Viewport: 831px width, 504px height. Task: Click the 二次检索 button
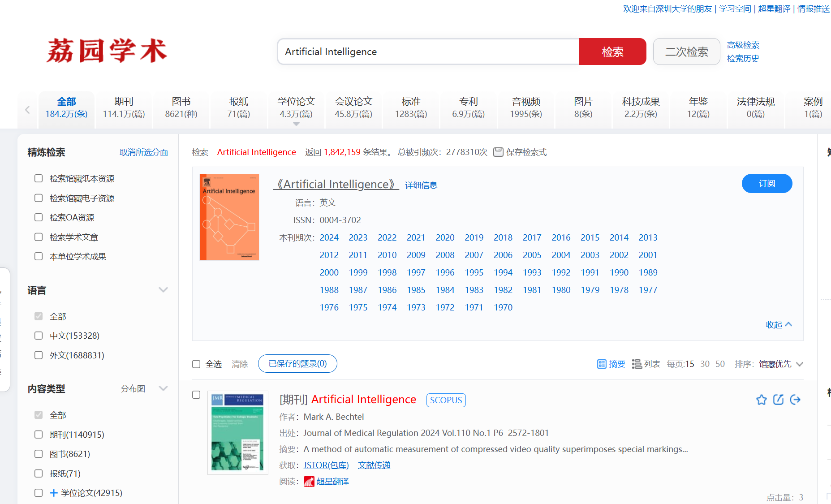686,52
